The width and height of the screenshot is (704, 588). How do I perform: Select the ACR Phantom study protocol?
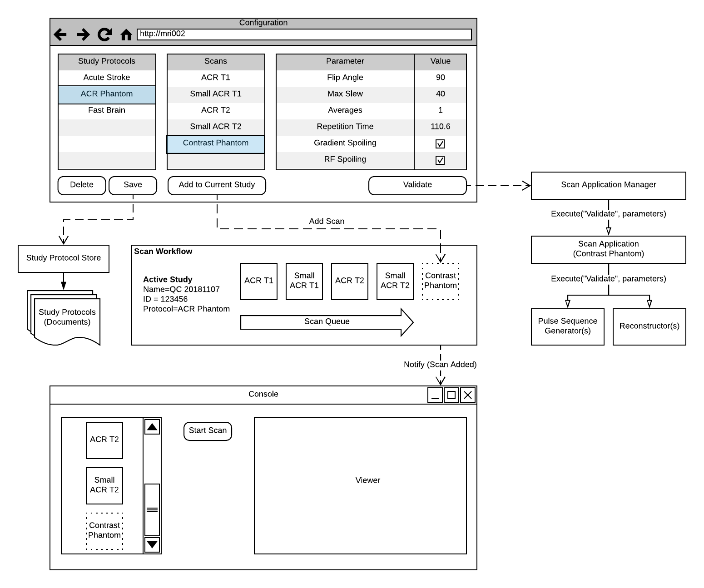pos(107,94)
